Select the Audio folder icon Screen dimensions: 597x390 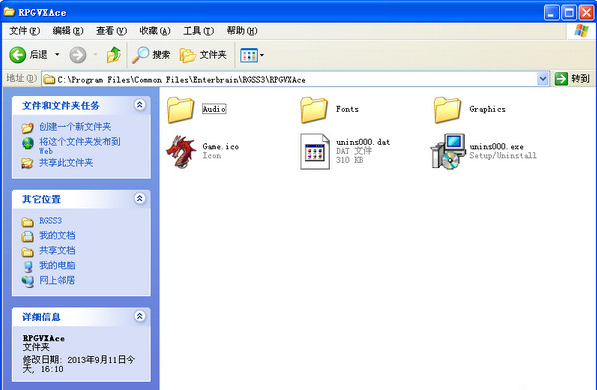(180, 110)
